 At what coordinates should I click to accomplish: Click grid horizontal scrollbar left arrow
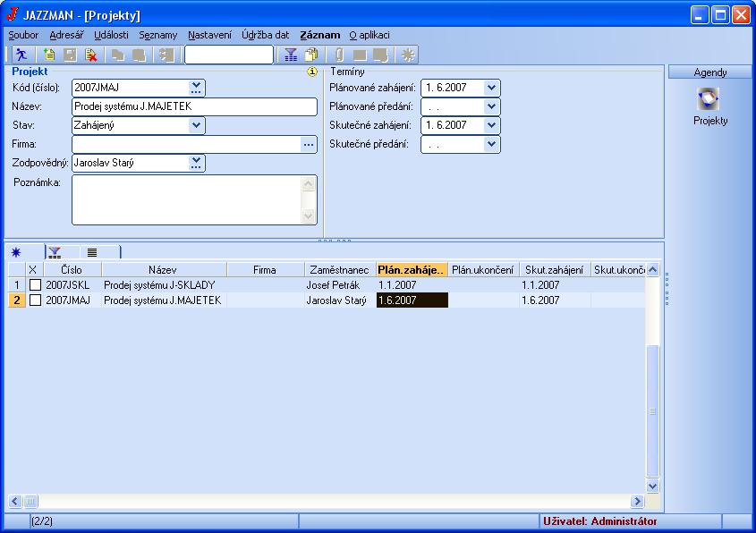tap(15, 502)
